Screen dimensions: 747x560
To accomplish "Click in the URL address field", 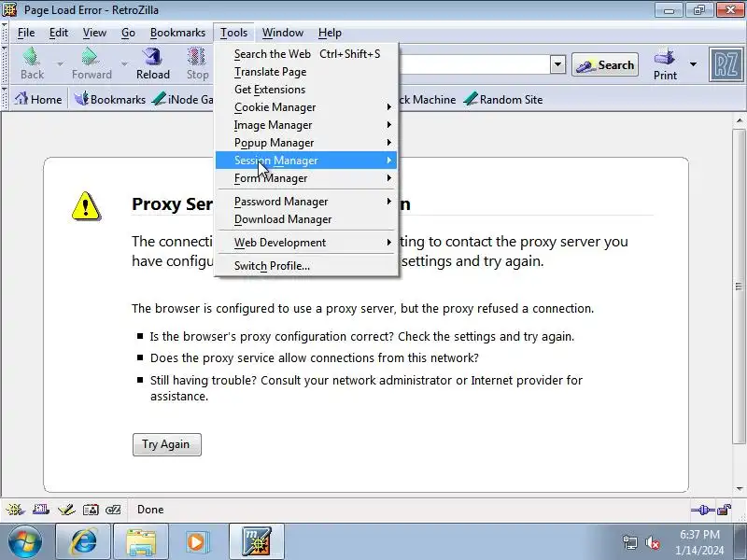I will 474,63.
